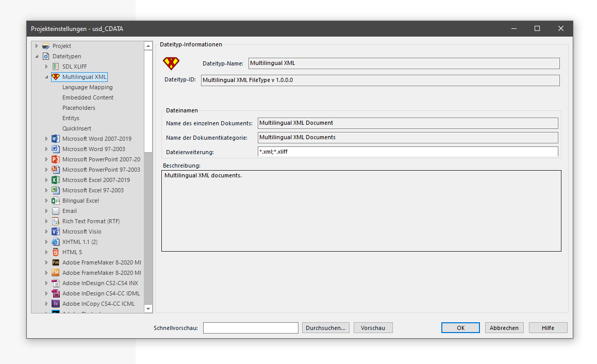The width and height of the screenshot is (597, 364).
Task: Click the Dateityp-Name field
Action: [404, 63]
